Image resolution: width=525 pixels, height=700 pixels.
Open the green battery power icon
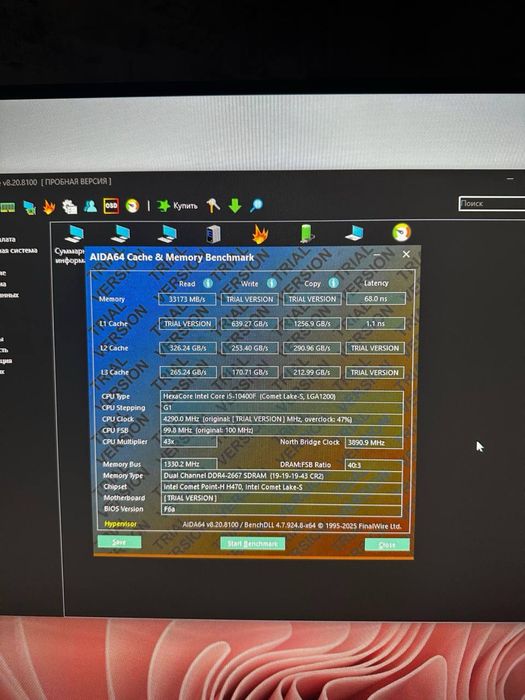click(307, 233)
